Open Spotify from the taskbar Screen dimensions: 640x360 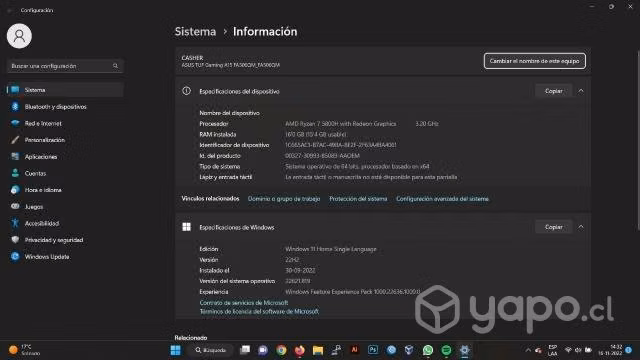[x=446, y=350]
